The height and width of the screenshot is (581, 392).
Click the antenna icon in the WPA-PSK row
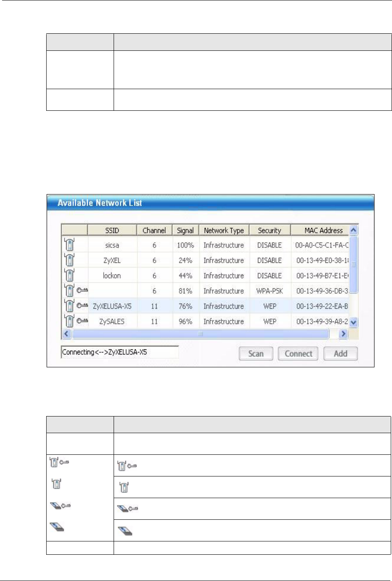(69, 291)
